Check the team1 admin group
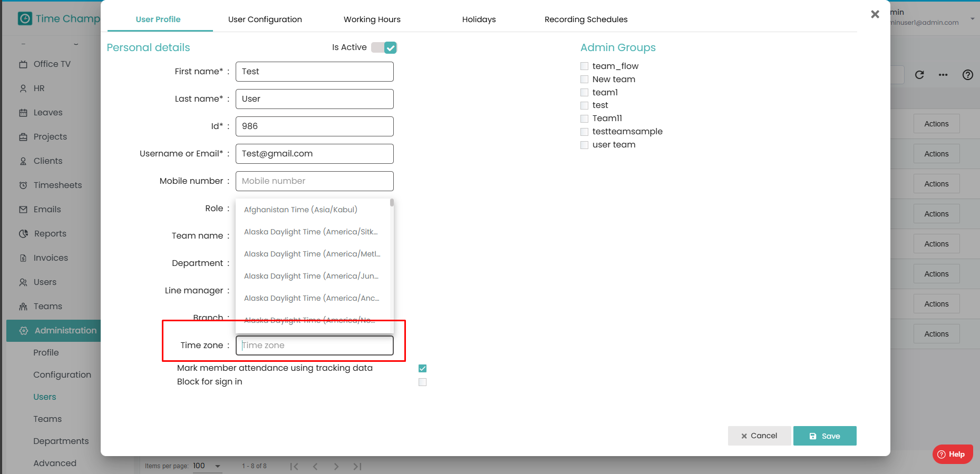The height and width of the screenshot is (474, 980). click(584, 92)
